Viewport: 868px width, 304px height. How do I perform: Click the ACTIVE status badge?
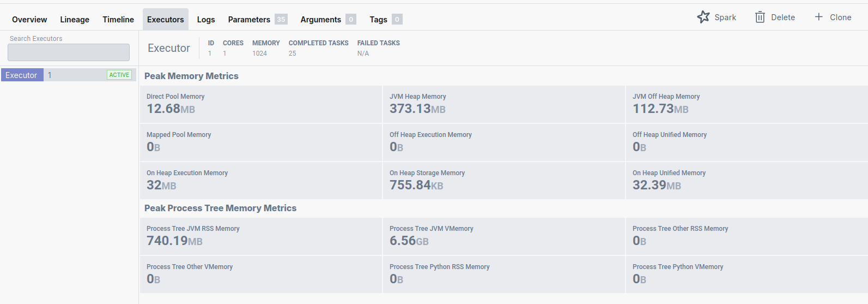click(119, 75)
